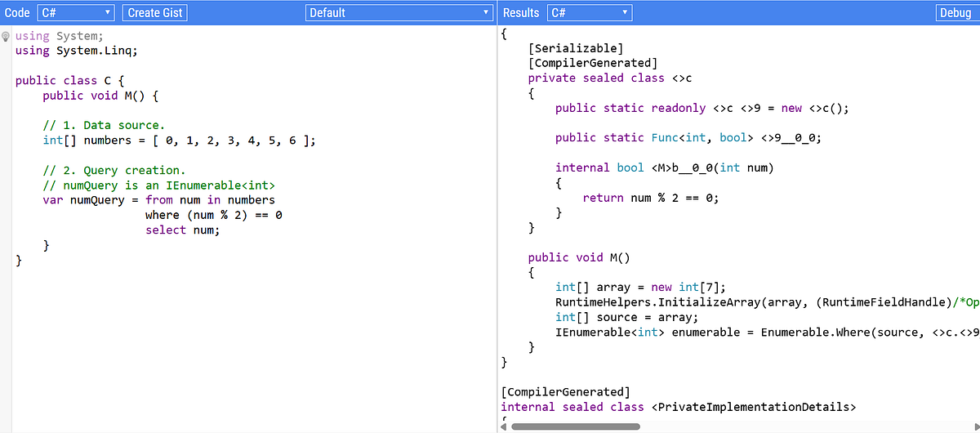This screenshot has height=433, width=980.
Task: Click the 'where (num % 2) == 0' clause
Action: point(213,215)
